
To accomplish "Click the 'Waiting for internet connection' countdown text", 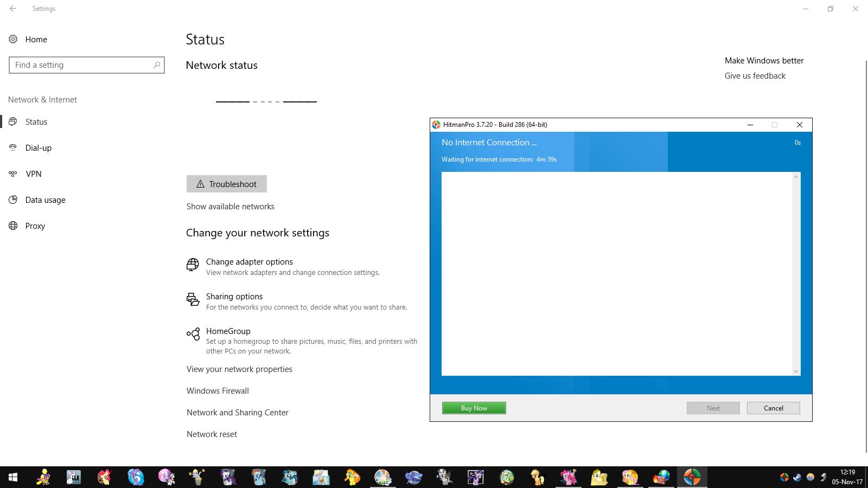I will tap(499, 159).
